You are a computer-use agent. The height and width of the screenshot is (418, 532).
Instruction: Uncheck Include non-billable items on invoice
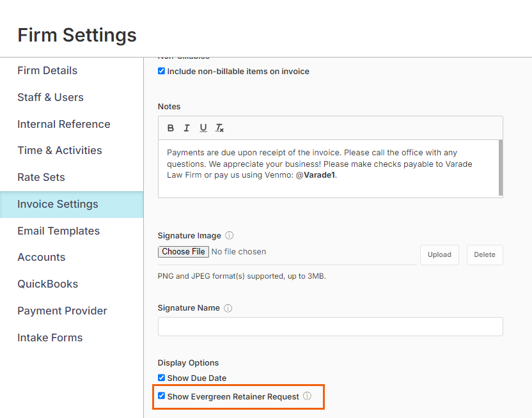(162, 71)
